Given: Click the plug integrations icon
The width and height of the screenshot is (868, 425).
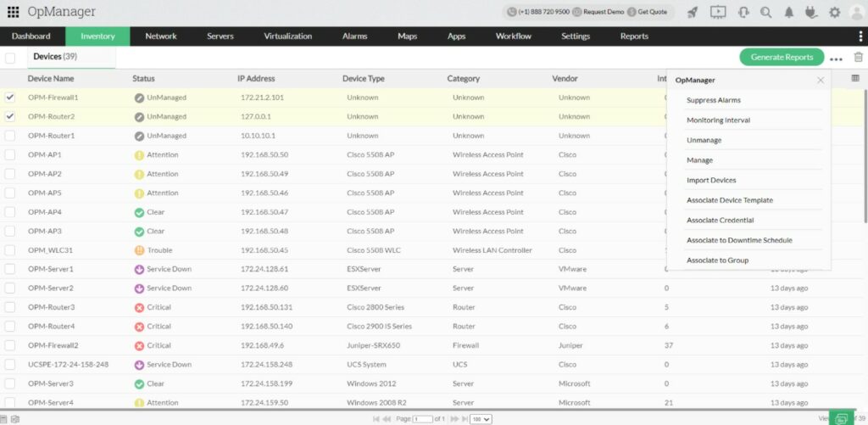Looking at the screenshot, I should (811, 12).
